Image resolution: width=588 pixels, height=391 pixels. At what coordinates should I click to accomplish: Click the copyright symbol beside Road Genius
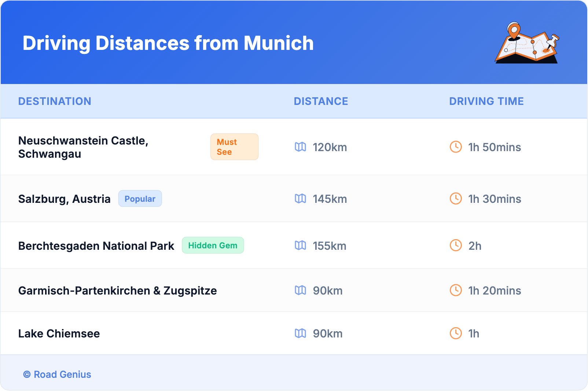click(26, 374)
